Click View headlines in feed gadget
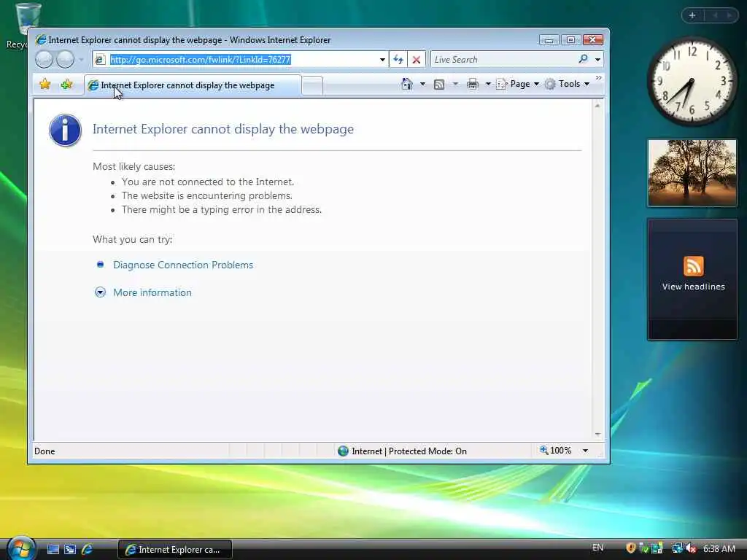 coord(693,287)
